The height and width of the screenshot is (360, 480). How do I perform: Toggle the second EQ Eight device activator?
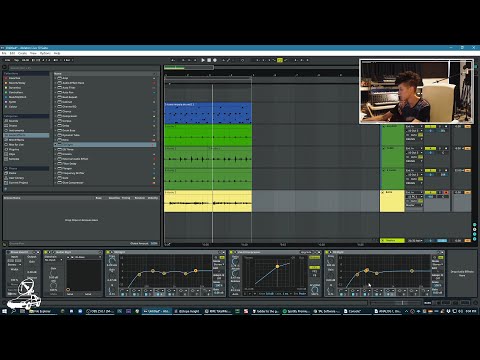click(328, 252)
